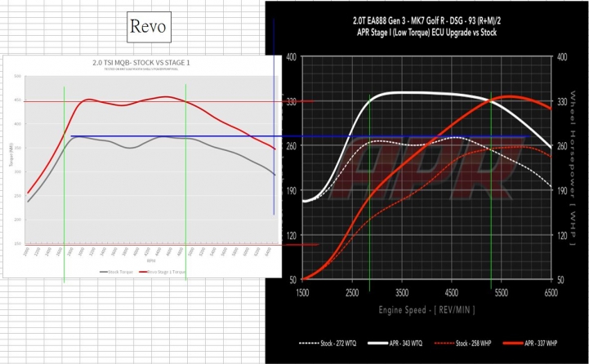The image size is (589, 364).
Task: Select the "APR - 337 WHP" legend entry
Action: coord(530,344)
